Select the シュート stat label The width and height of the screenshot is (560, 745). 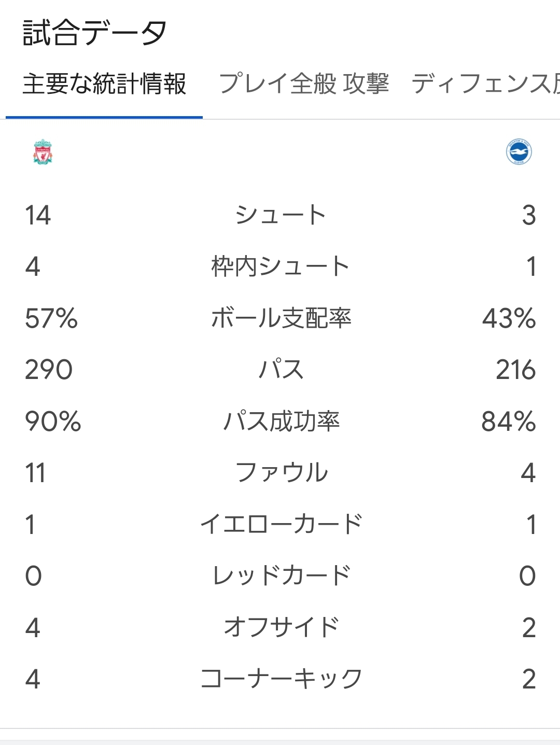click(281, 215)
